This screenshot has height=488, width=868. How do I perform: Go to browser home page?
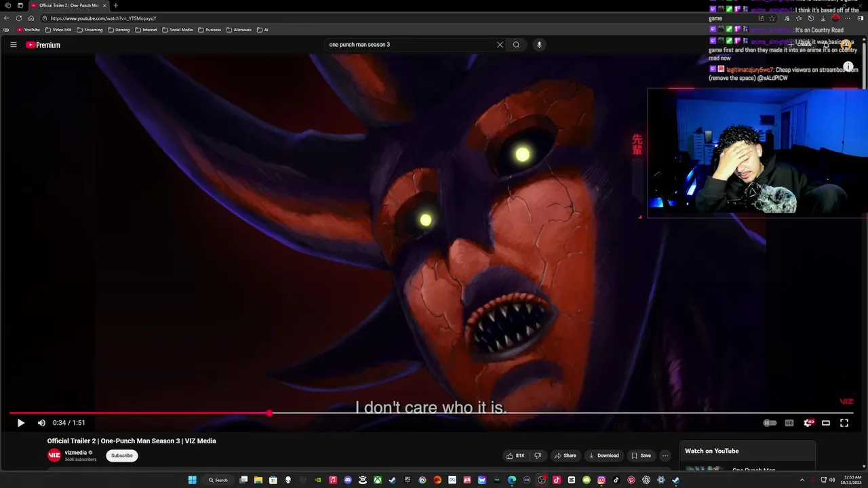(31, 18)
